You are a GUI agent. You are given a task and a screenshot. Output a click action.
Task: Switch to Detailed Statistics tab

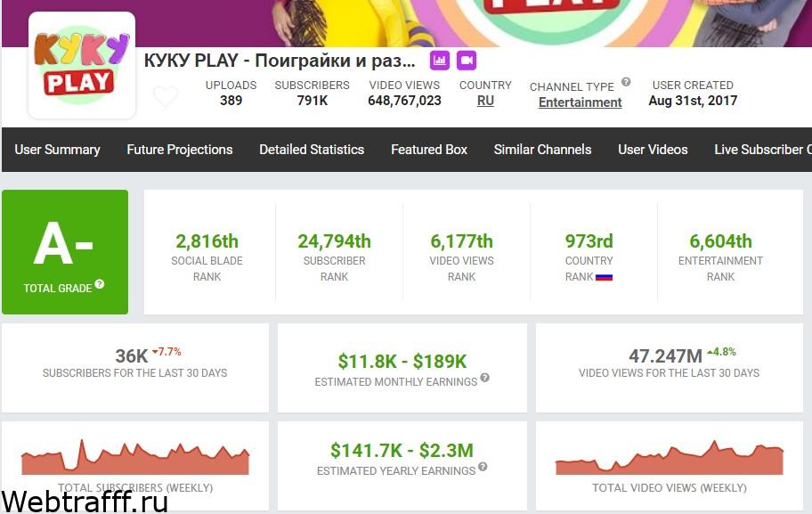(x=312, y=150)
